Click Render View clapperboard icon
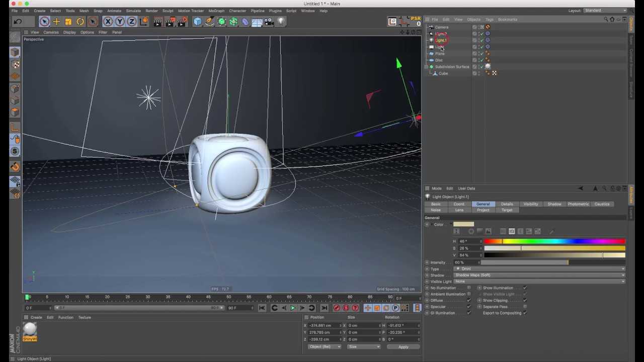Viewport: 644px width, 362px height. 158,22
